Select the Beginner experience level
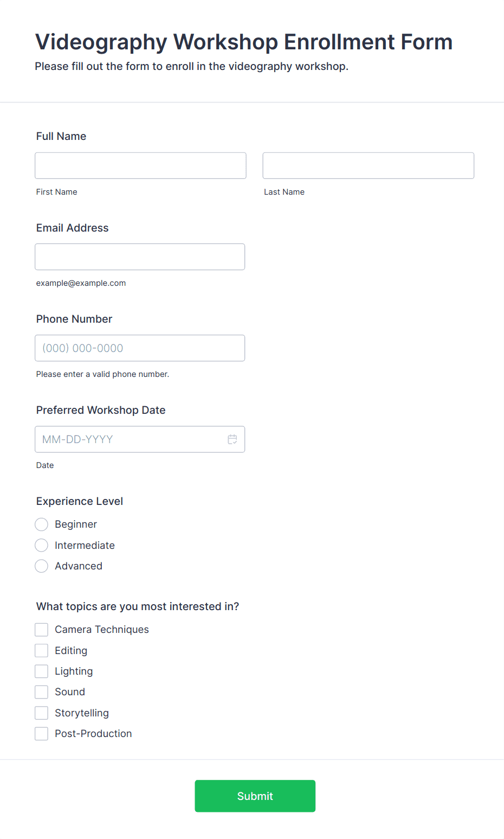Image resolution: width=504 pixels, height=839 pixels. (x=41, y=524)
